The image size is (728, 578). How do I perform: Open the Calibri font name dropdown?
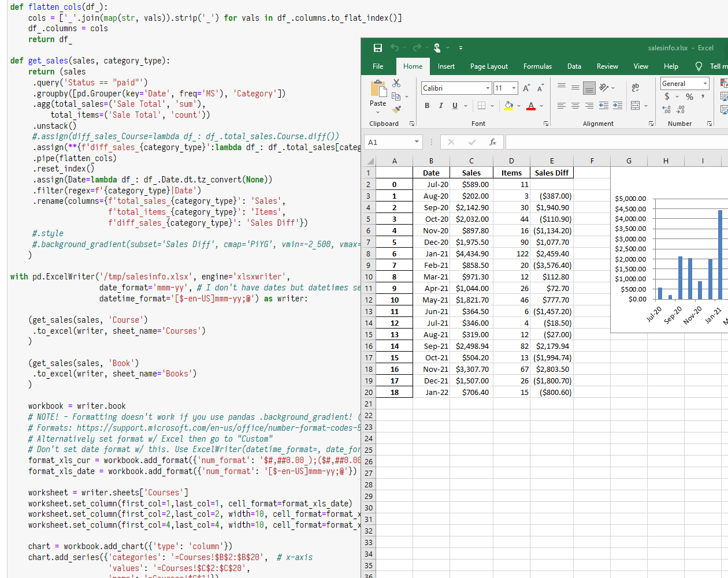click(x=488, y=88)
